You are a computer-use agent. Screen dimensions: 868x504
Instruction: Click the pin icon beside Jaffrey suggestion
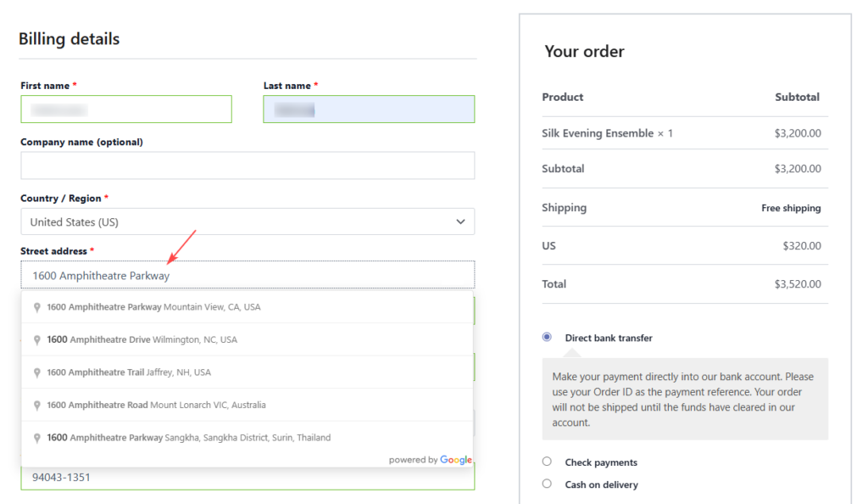37,372
